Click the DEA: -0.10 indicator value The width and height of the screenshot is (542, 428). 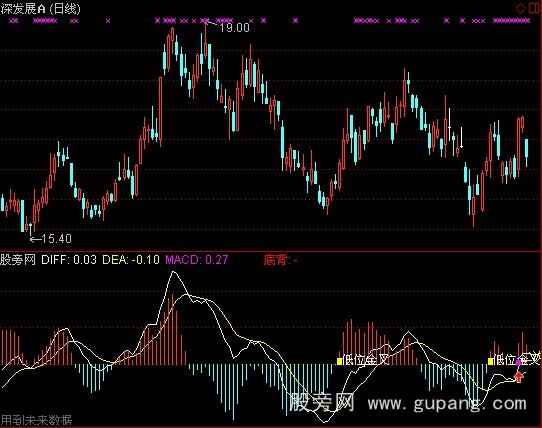pos(131,259)
